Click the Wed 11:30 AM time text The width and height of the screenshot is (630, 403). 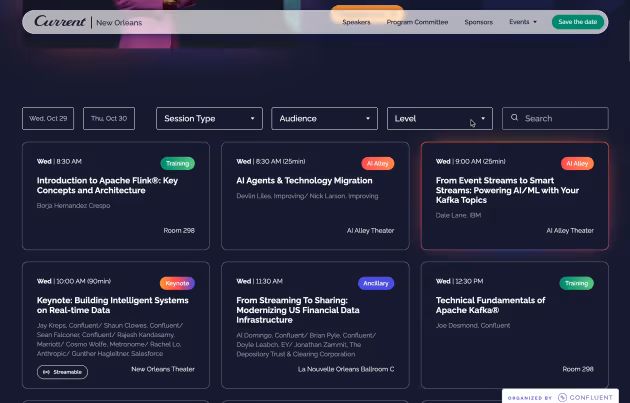point(260,281)
